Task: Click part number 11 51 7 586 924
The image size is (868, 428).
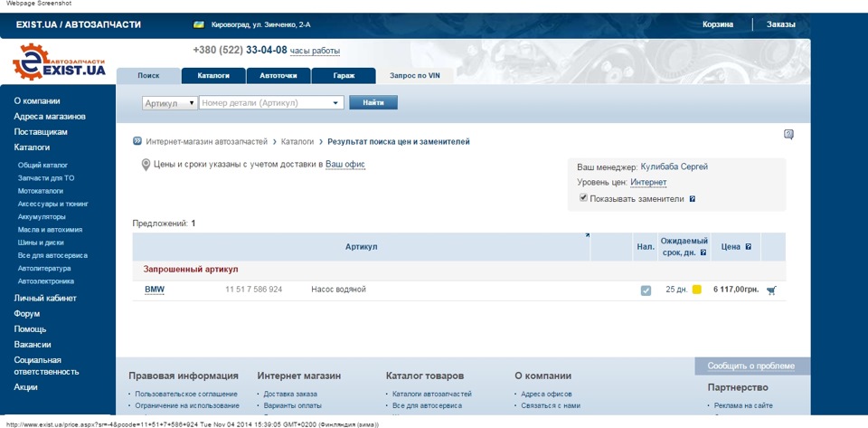Action: click(x=253, y=290)
